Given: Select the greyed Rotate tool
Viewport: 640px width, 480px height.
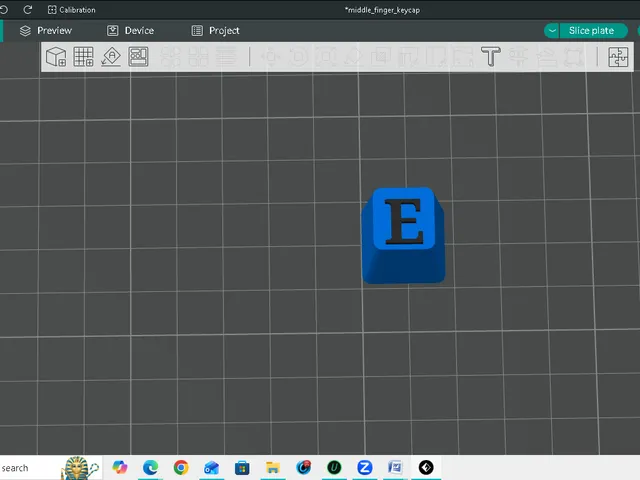Looking at the screenshot, I should 298,57.
